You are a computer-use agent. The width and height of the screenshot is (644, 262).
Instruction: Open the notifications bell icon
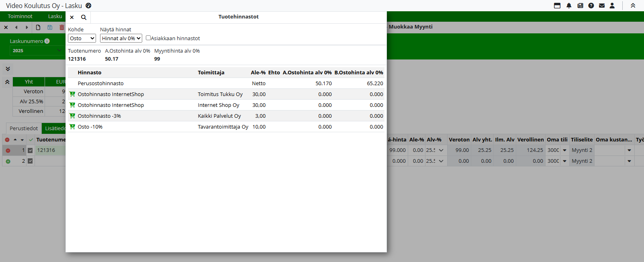tap(569, 6)
